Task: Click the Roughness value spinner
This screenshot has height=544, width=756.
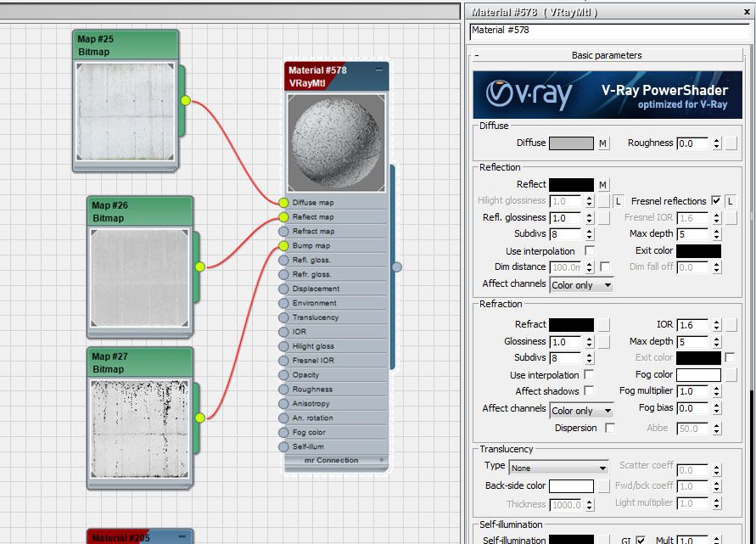Action: pos(716,143)
